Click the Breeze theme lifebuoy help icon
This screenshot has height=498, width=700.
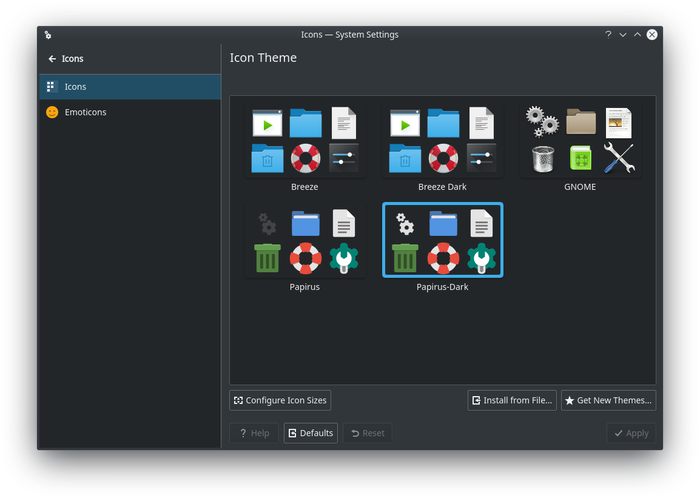click(x=305, y=158)
